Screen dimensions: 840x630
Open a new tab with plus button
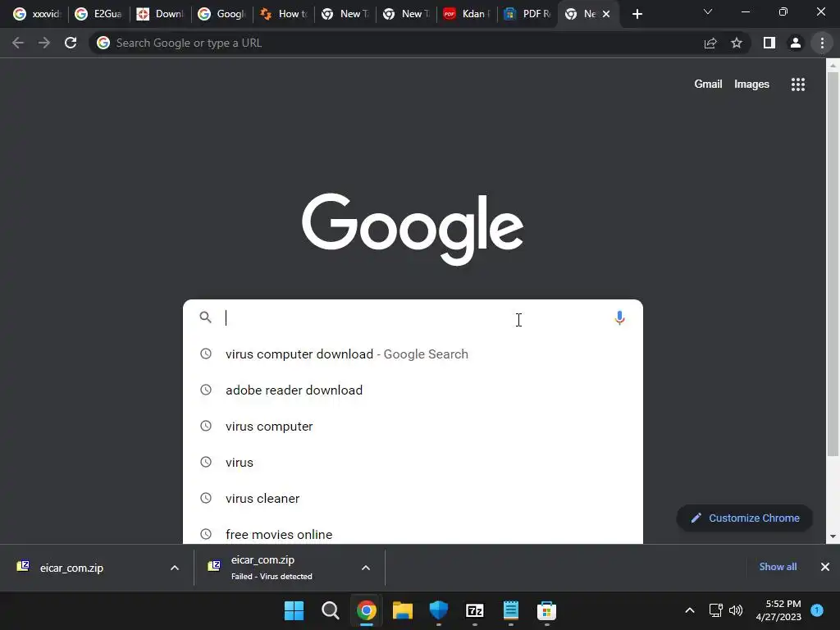pos(637,14)
